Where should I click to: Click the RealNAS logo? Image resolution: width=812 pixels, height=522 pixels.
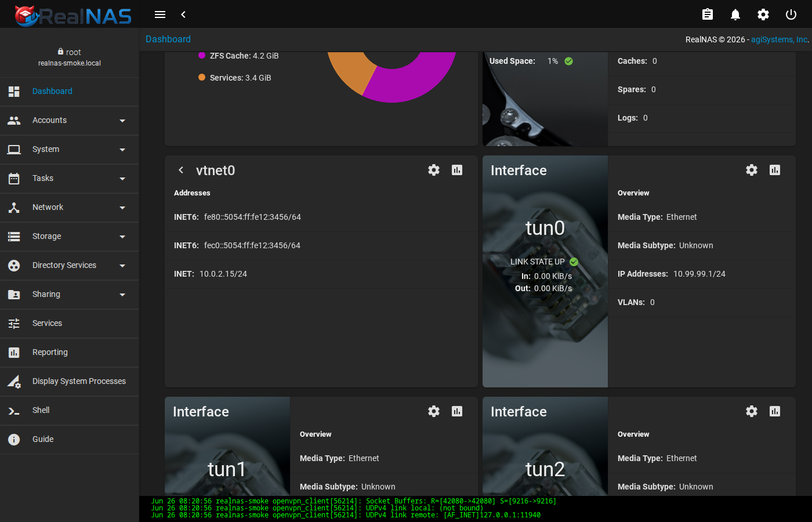[73, 16]
